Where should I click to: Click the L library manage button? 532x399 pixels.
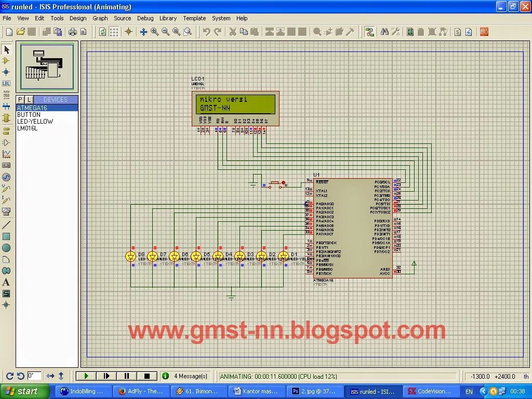(x=29, y=99)
